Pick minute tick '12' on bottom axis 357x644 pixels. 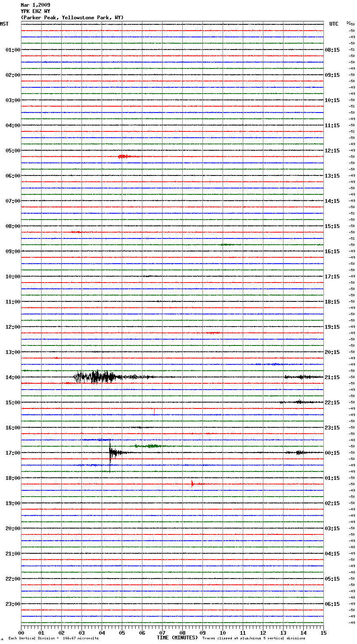tap(263, 633)
